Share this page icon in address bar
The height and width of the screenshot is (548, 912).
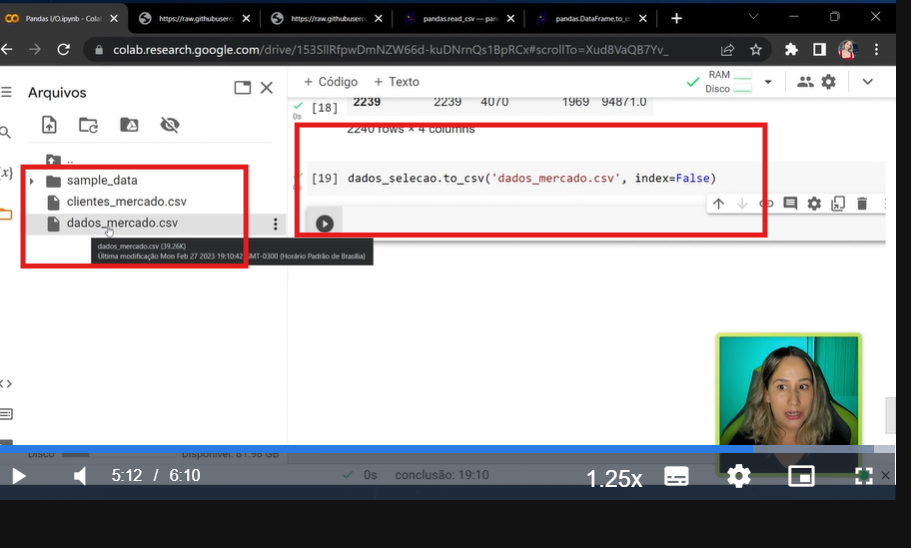727,50
